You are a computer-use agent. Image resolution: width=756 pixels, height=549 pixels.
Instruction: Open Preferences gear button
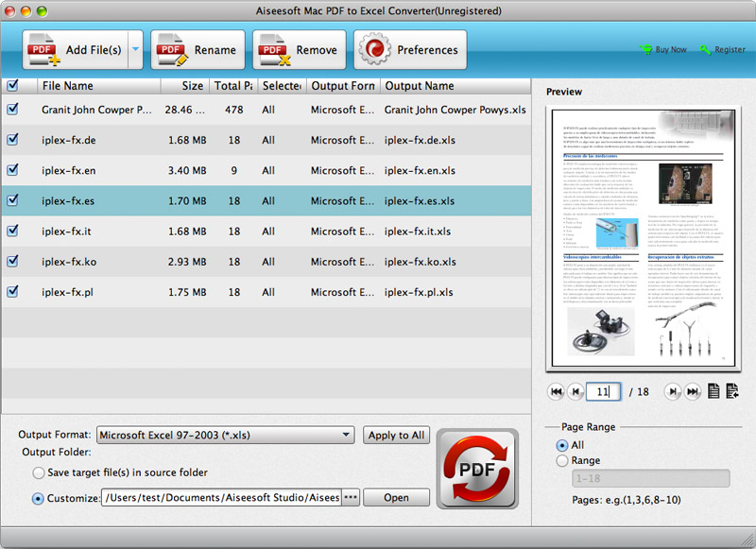(410, 49)
